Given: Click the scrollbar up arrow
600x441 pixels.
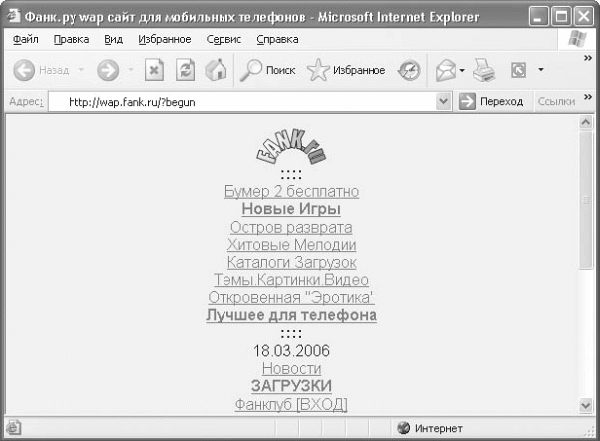Looking at the screenshot, I should tap(586, 122).
